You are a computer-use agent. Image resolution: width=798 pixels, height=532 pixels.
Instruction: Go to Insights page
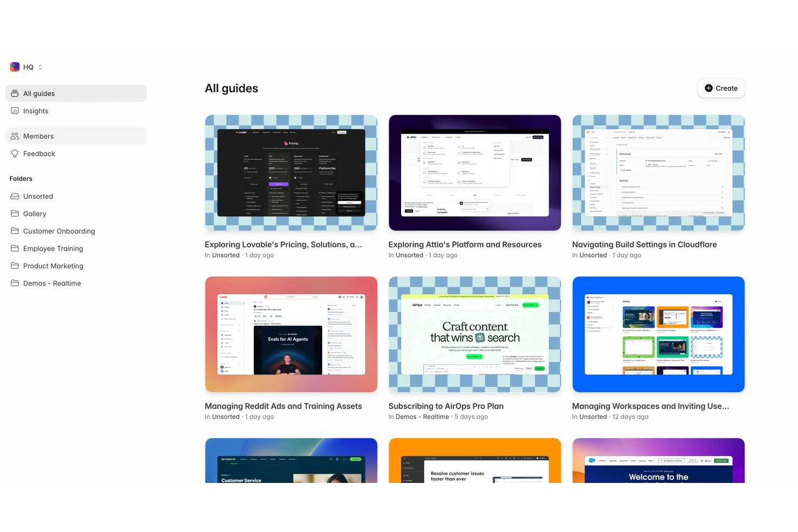click(x=76, y=110)
